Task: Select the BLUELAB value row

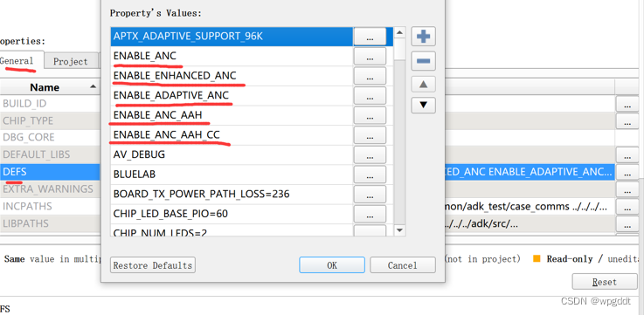Action: 232,175
